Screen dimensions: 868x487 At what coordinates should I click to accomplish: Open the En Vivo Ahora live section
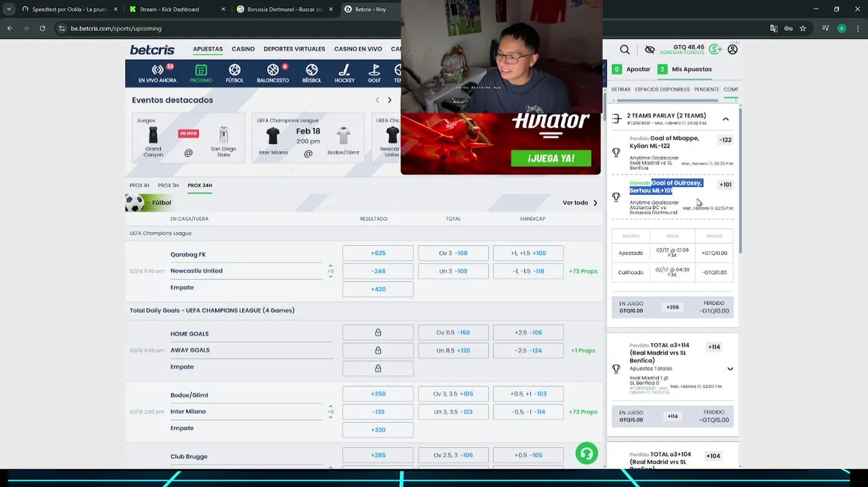(x=157, y=74)
